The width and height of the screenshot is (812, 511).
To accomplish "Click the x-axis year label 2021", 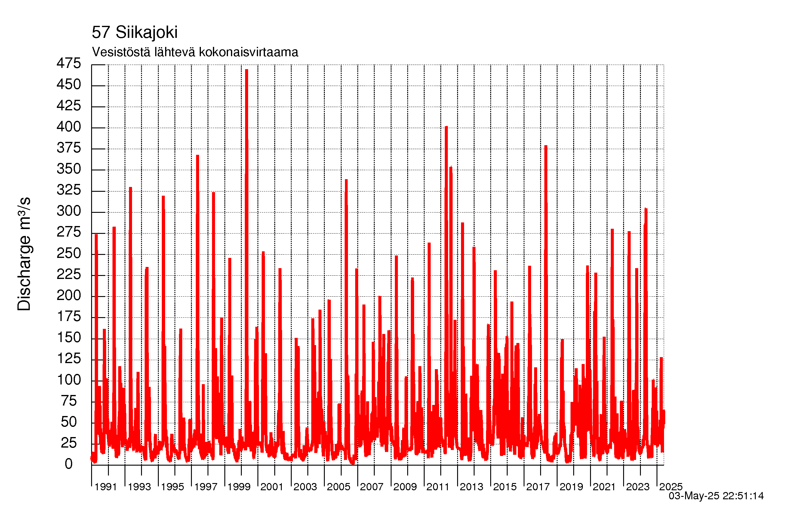I will tap(604, 487).
